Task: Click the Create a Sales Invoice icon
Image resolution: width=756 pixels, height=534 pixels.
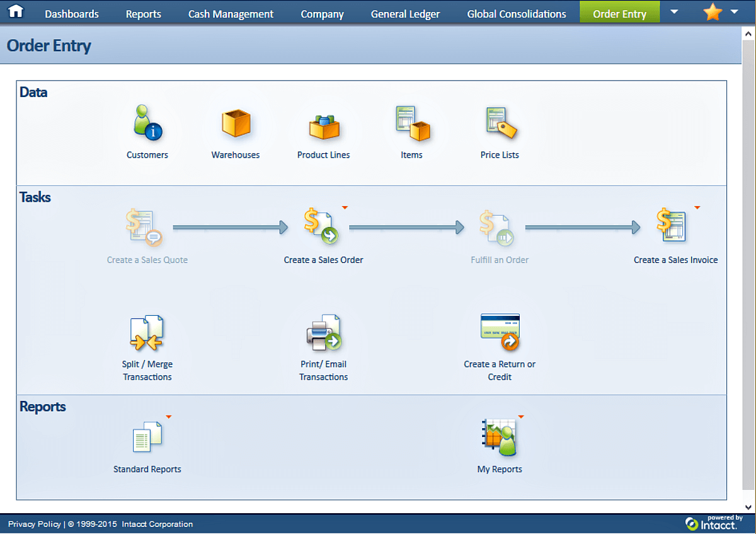Action: [x=672, y=226]
